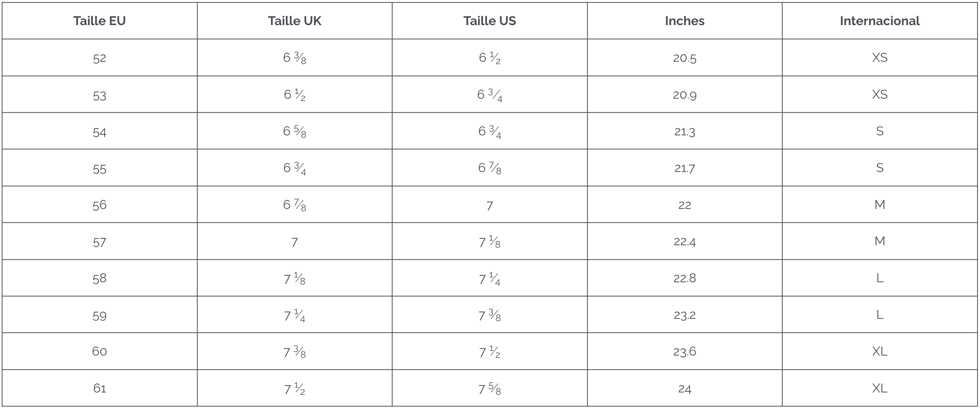Select EU size 52 cell

(99, 58)
